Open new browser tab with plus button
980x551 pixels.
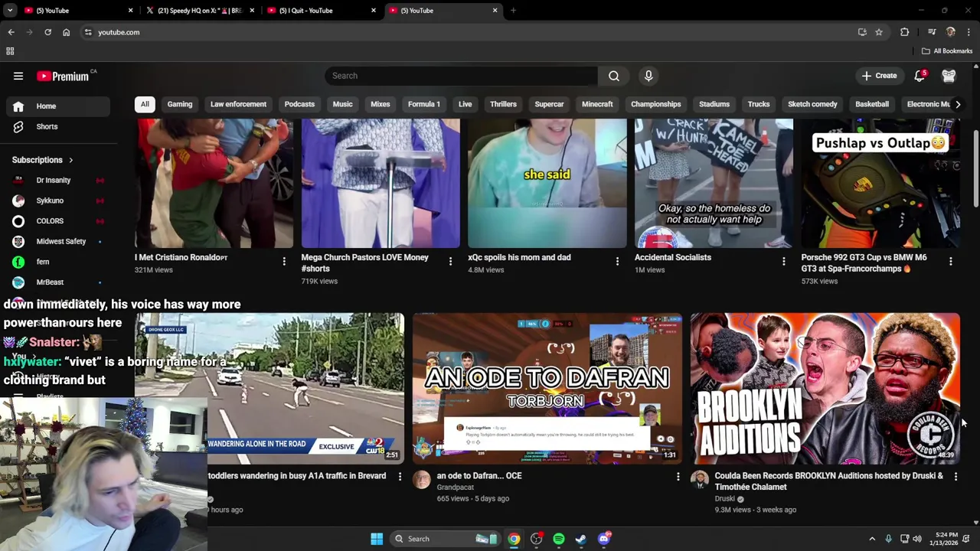point(513,11)
